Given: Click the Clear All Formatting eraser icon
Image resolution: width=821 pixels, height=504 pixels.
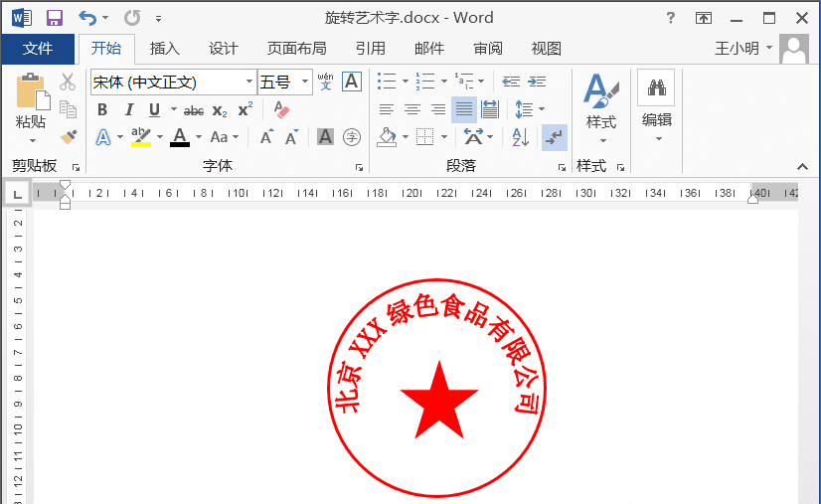Looking at the screenshot, I should pos(281,110).
